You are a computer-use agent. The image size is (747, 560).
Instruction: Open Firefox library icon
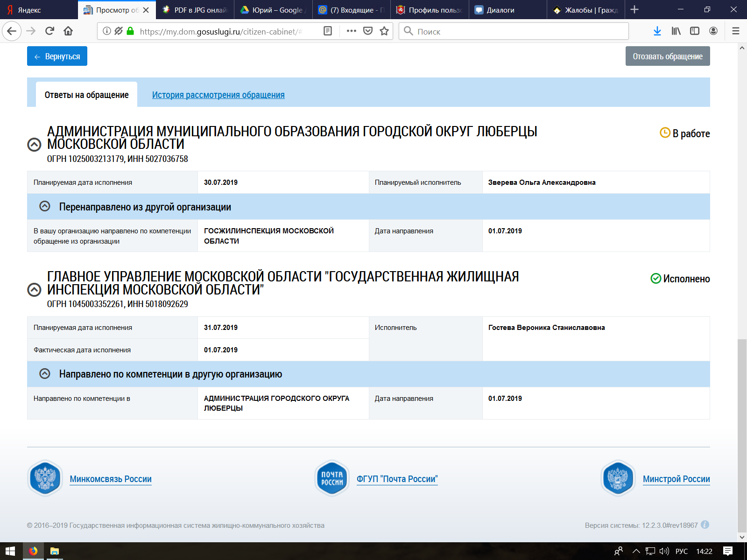click(x=676, y=31)
